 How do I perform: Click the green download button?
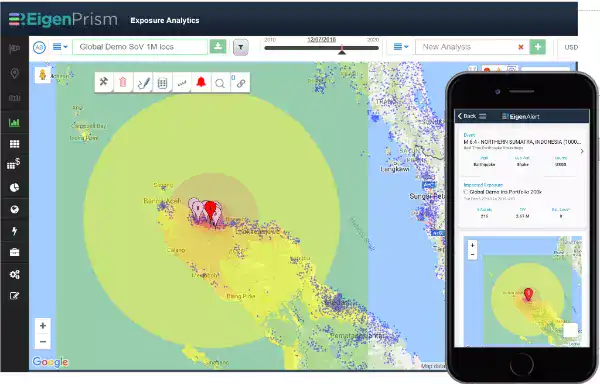pyautogui.click(x=218, y=47)
